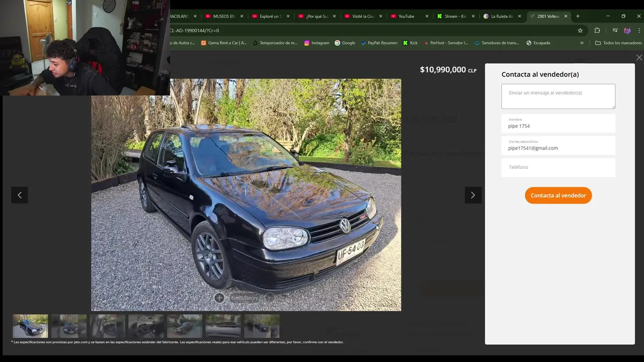Open the PerHost - Servidor bookmark
This screenshot has width=644, height=362.
(445, 43)
